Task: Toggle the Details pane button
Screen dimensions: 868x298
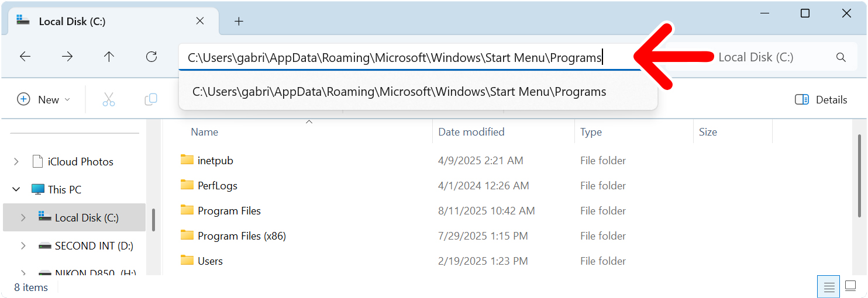Action: tap(821, 99)
